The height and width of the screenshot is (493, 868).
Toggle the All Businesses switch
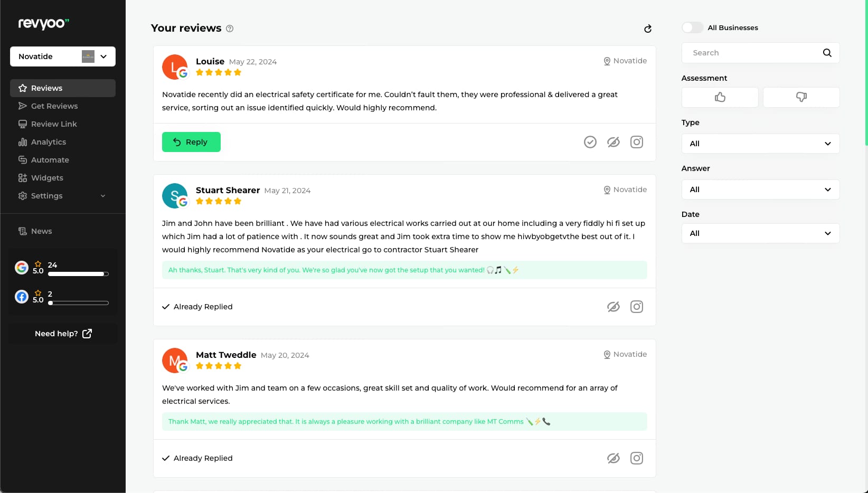point(692,27)
